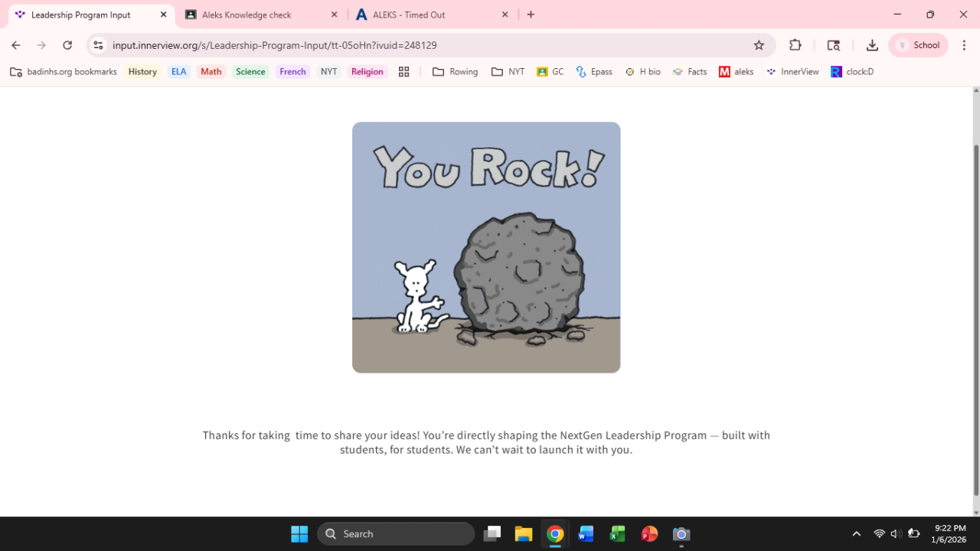The image size is (980, 551).
Task: Close the Leadership Program Input tab
Action: [x=163, y=15]
